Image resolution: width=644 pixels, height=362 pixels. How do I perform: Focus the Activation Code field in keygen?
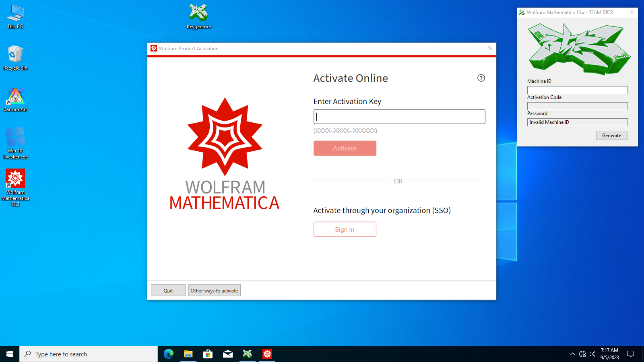click(578, 106)
